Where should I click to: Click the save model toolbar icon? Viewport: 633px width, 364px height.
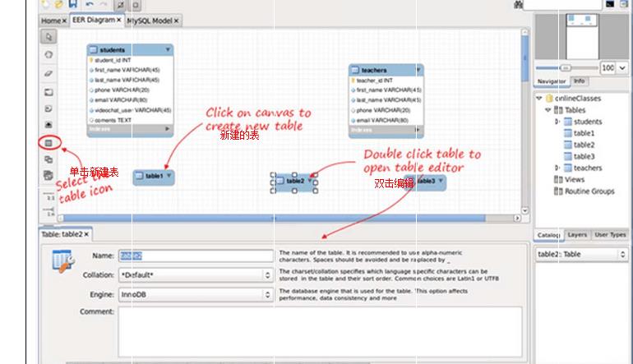click(x=73, y=5)
